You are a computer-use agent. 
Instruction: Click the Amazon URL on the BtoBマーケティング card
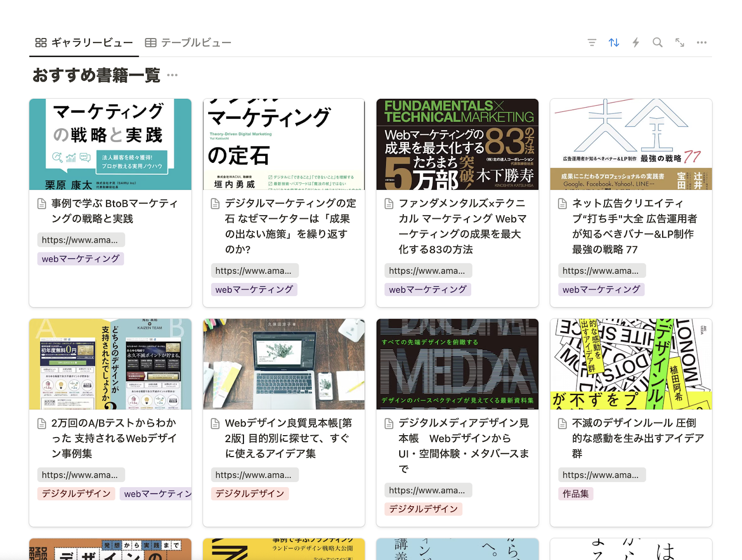pos(81,240)
